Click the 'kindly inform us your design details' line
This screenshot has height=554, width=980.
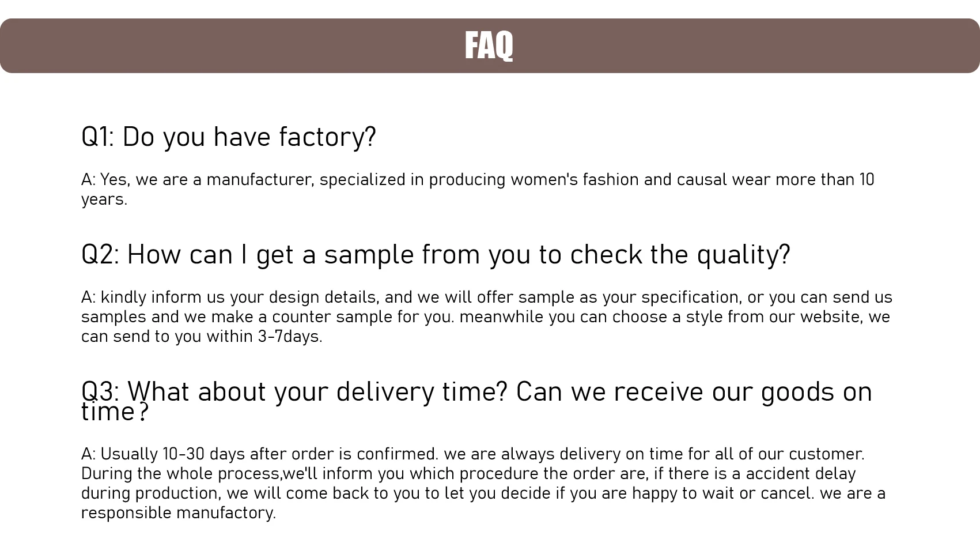click(487, 297)
